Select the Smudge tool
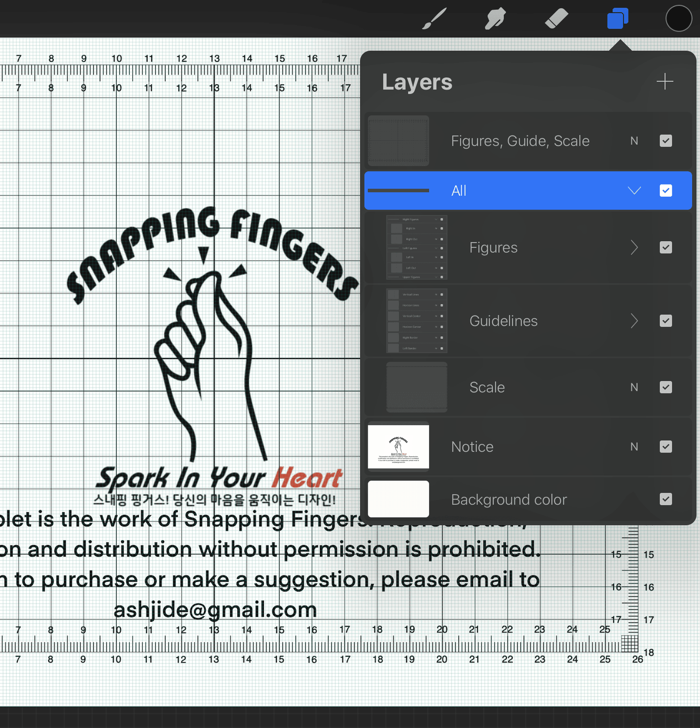 (495, 19)
